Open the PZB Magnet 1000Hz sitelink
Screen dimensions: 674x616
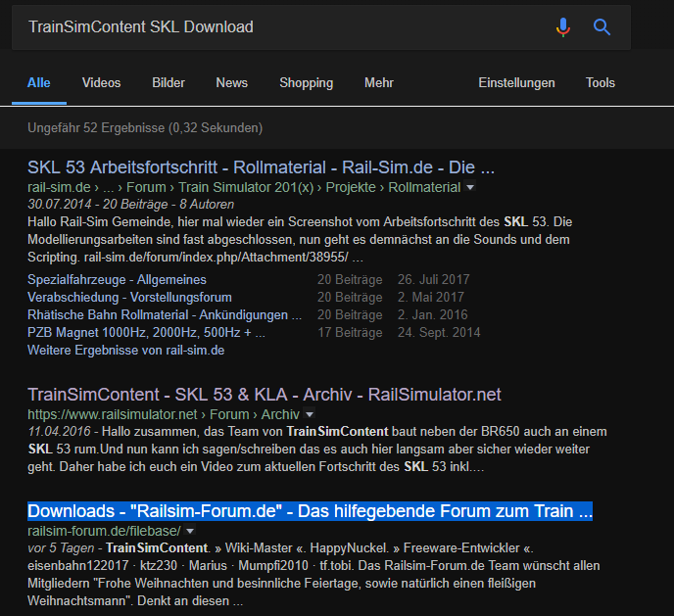(146, 333)
